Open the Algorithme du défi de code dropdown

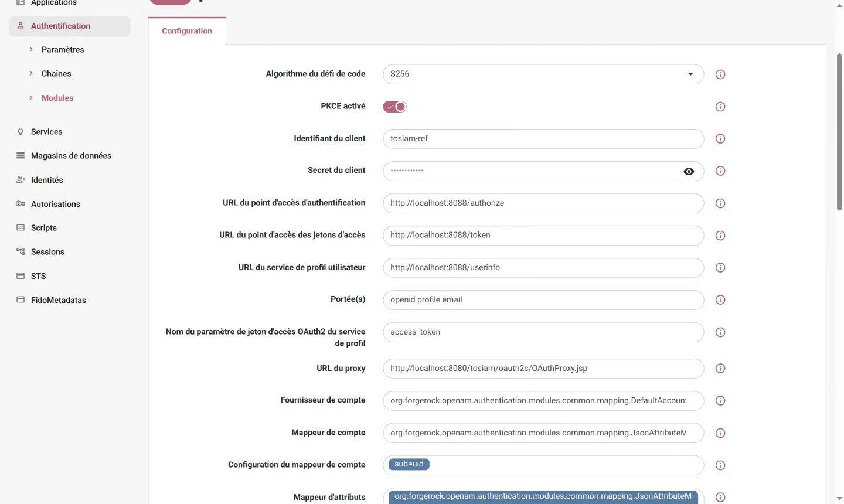coord(543,74)
